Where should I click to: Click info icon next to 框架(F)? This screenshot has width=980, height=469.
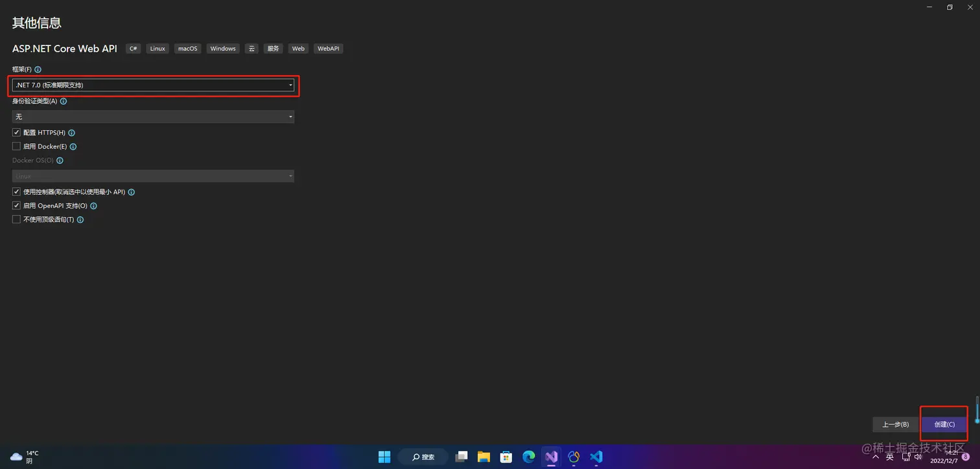38,69
